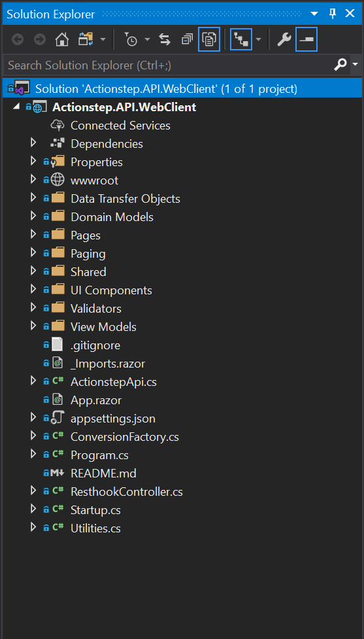364x639 pixels.
Task: Click the Paging folder icon
Action: coord(58,254)
